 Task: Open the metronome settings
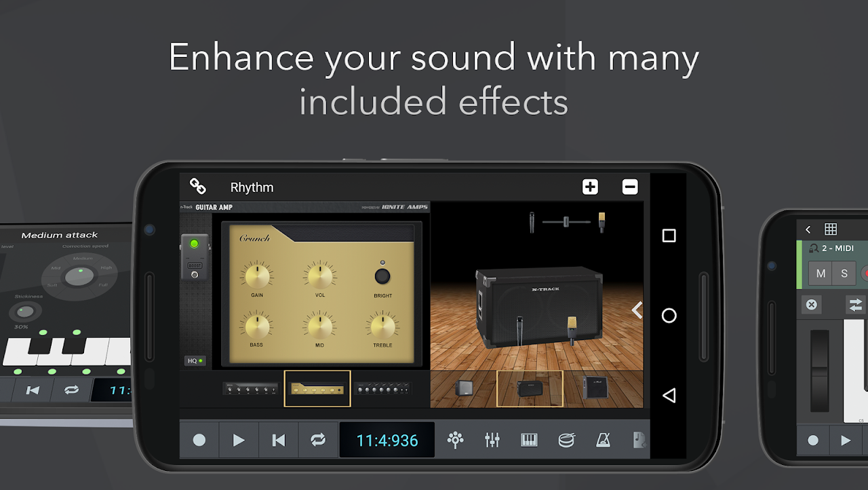tap(604, 440)
